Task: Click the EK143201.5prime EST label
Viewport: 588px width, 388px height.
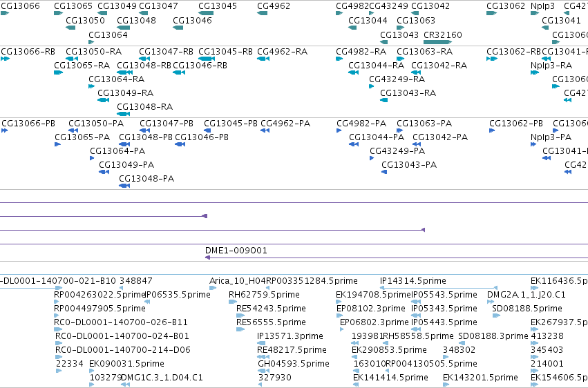Action: tap(480, 378)
